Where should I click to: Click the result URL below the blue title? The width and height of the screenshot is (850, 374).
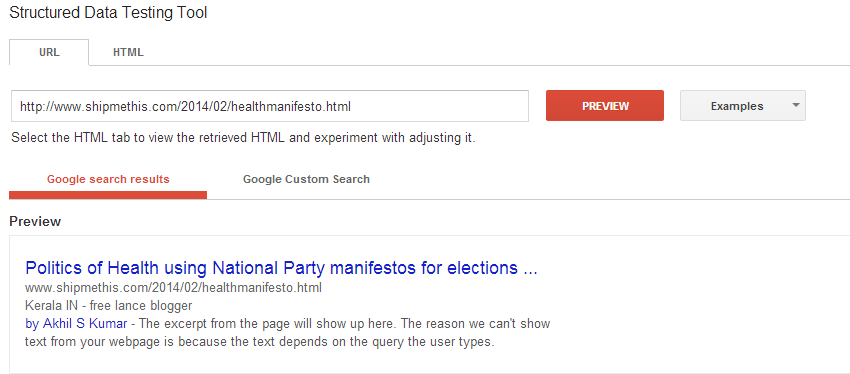(x=173, y=287)
